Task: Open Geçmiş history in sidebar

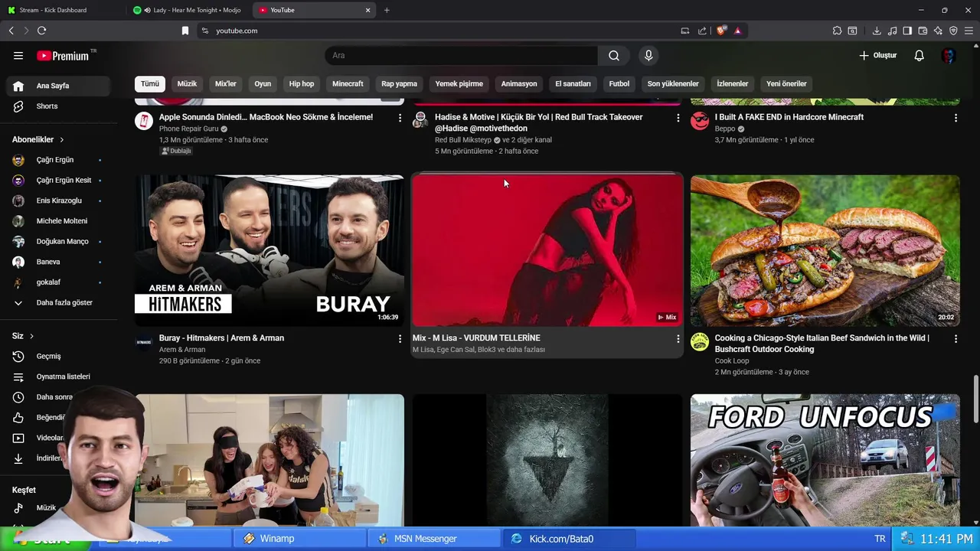Action: click(x=59, y=357)
